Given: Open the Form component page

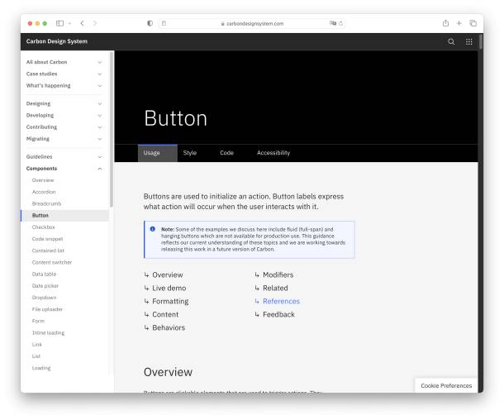Looking at the screenshot, I should pyautogui.click(x=38, y=321).
